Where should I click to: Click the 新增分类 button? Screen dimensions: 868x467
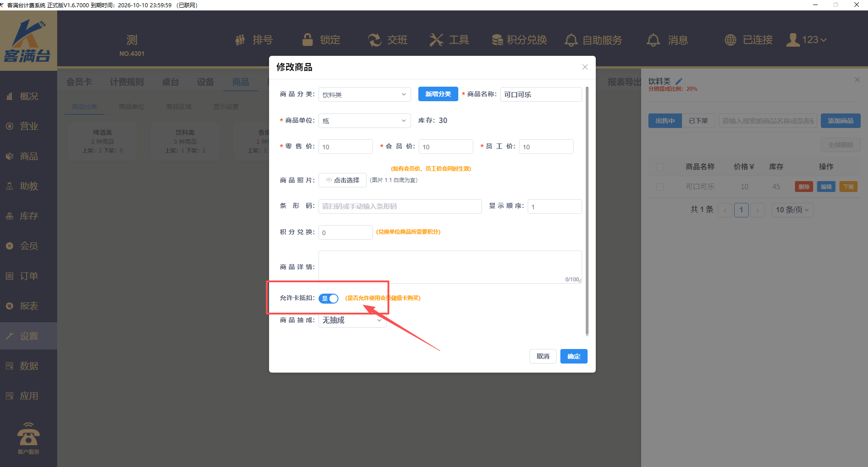coord(438,94)
